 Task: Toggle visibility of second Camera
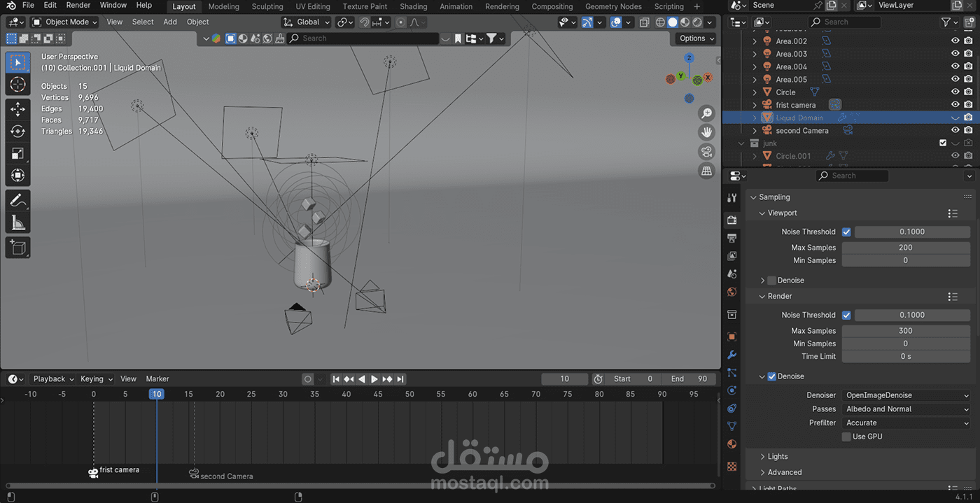pos(955,131)
